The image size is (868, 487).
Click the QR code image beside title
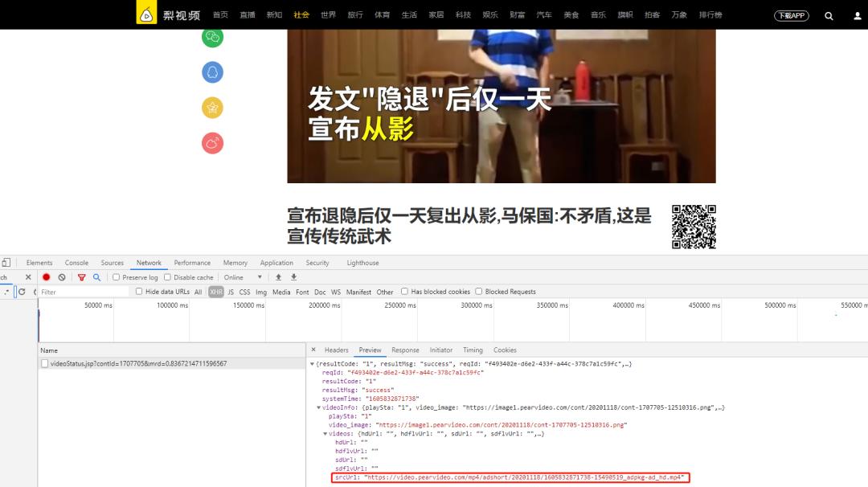point(694,227)
